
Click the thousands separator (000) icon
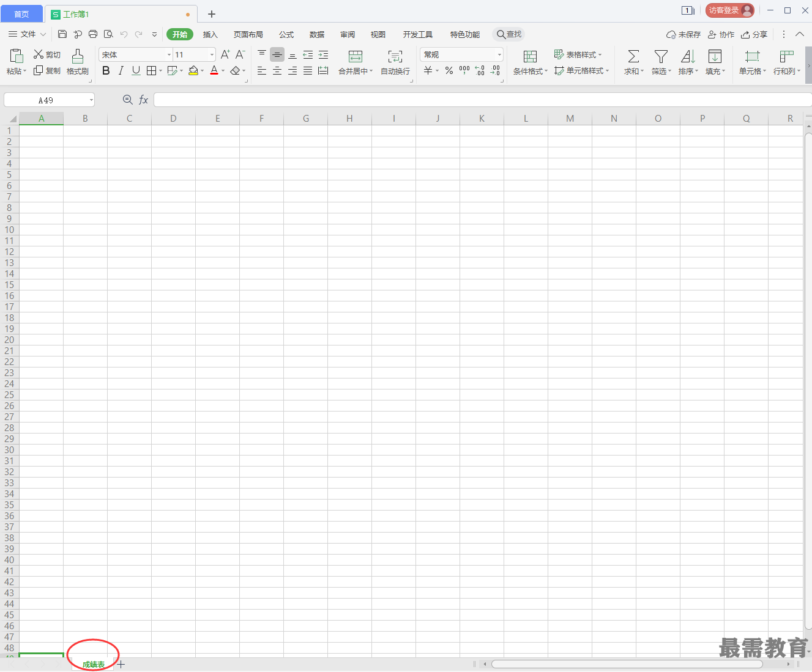click(x=464, y=71)
